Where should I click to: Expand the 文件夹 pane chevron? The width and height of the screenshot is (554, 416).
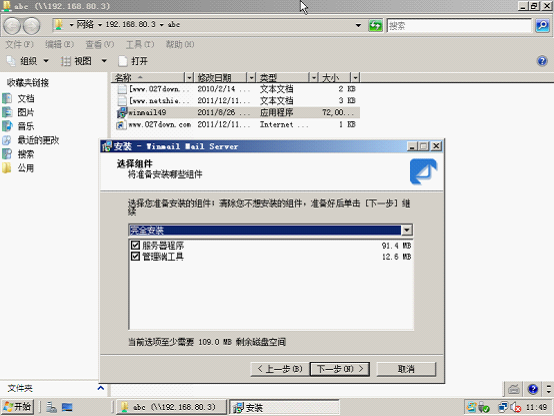101,388
